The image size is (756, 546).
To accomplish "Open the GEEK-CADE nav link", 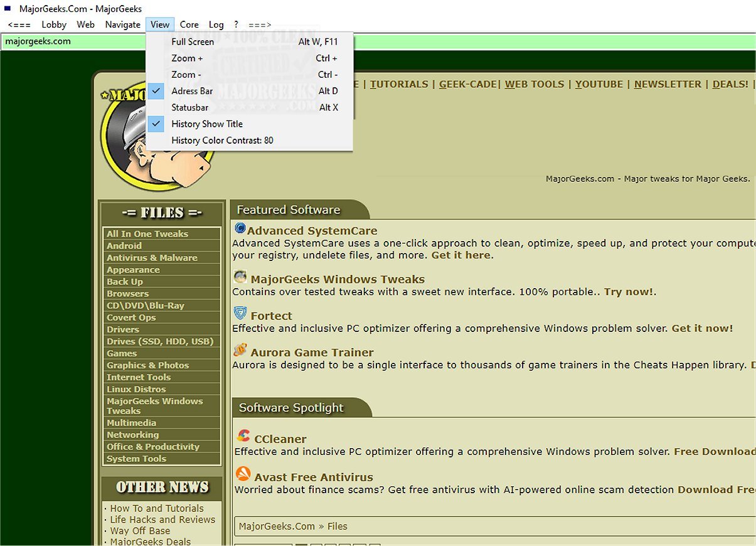I will click(468, 84).
